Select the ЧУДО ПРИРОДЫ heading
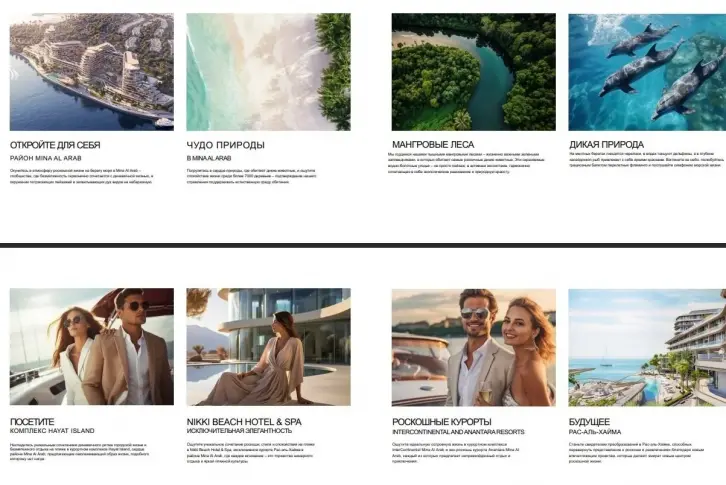 coord(225,145)
